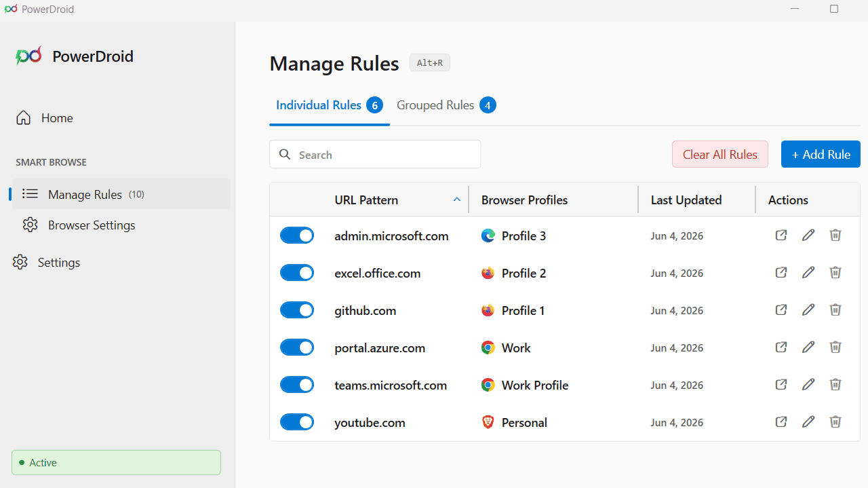The height and width of the screenshot is (488, 868).
Task: Delete the portal.azure.com rule
Action: (x=835, y=348)
